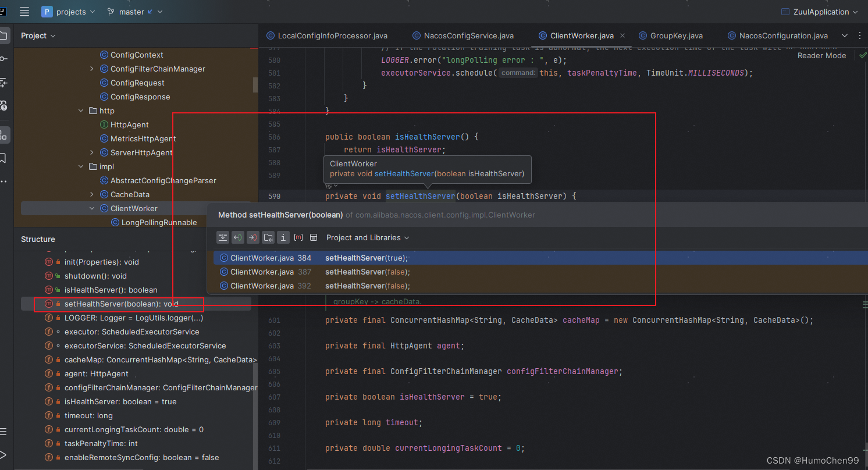Select usage at ClientWorker.java line 392

(540, 286)
